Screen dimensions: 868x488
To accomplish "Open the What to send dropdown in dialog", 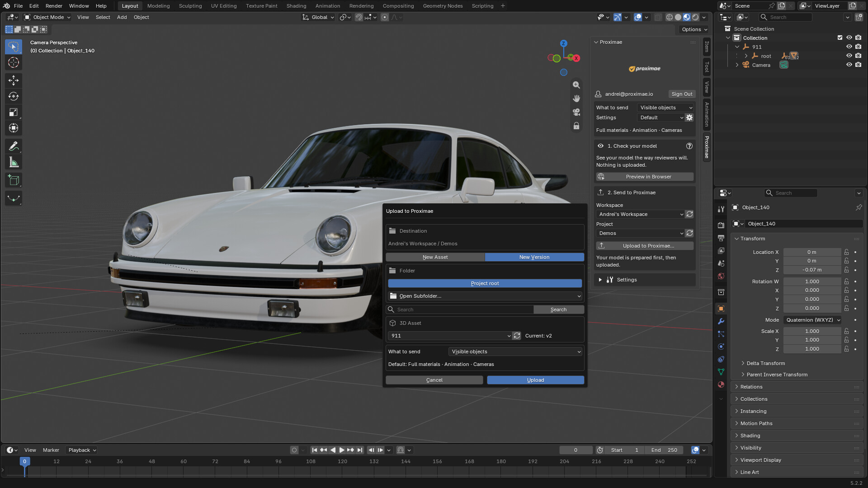I will tap(515, 352).
